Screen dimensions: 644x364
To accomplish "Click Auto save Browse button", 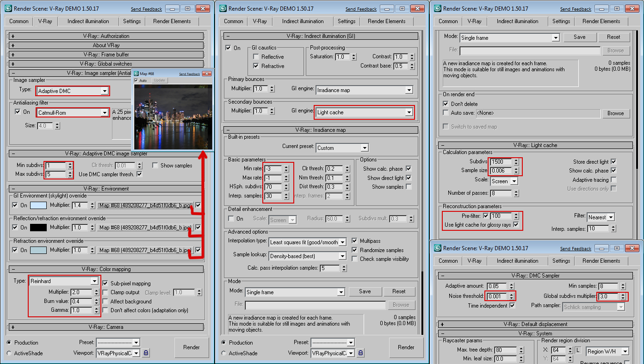I will [616, 113].
